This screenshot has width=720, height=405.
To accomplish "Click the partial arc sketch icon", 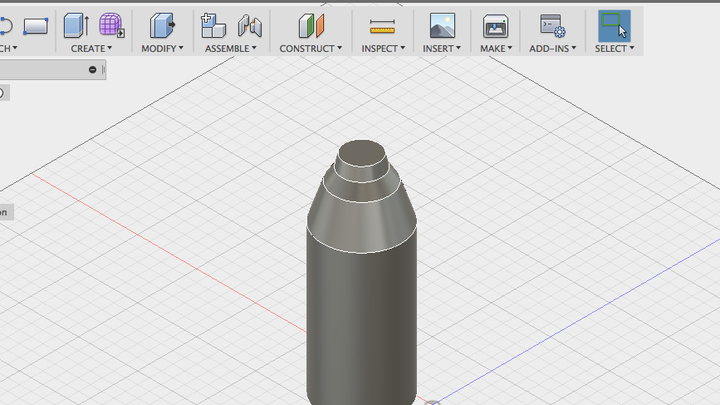I will pos(6,26).
